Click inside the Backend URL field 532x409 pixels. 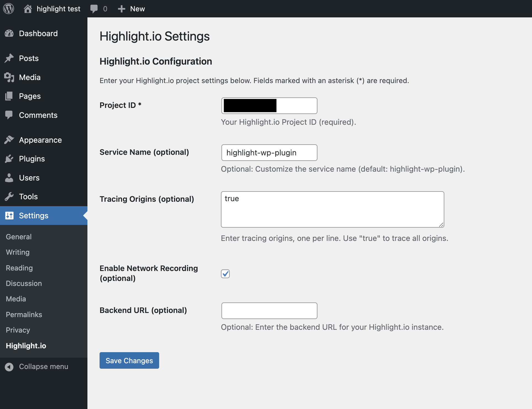coord(269,310)
